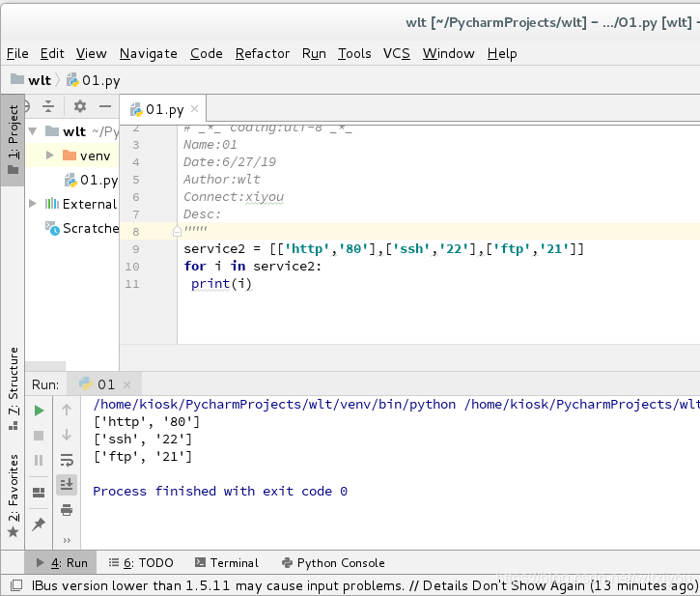Pause output in the Run panel

point(39,460)
